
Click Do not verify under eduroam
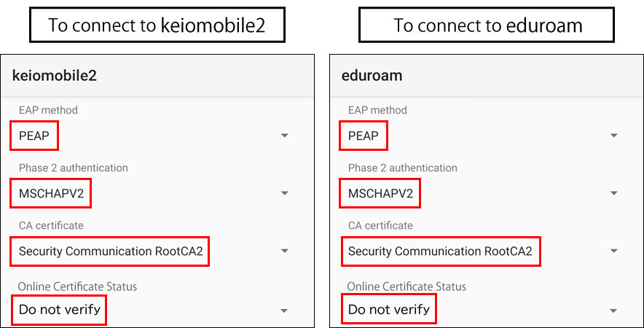coord(389,310)
